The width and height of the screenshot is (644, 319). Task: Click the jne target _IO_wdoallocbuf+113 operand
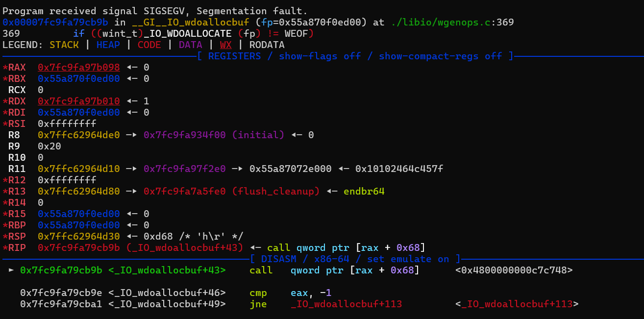coord(346,304)
